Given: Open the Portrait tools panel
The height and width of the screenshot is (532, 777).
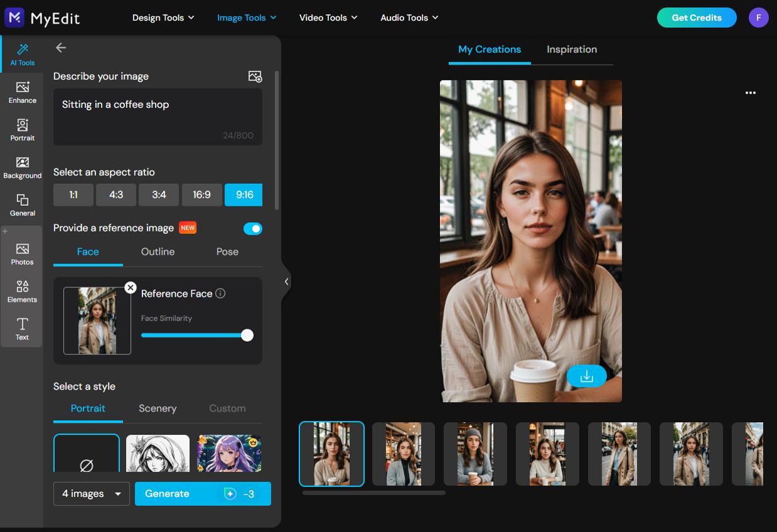Looking at the screenshot, I should tap(22, 129).
